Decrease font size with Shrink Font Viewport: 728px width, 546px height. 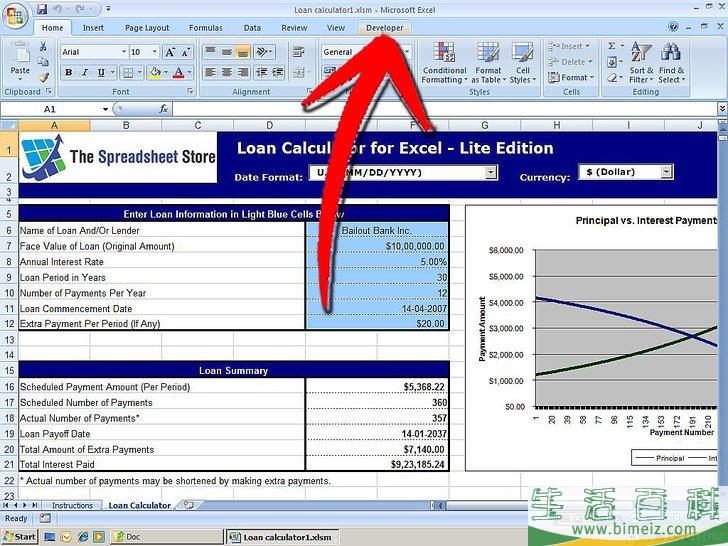click(x=185, y=52)
